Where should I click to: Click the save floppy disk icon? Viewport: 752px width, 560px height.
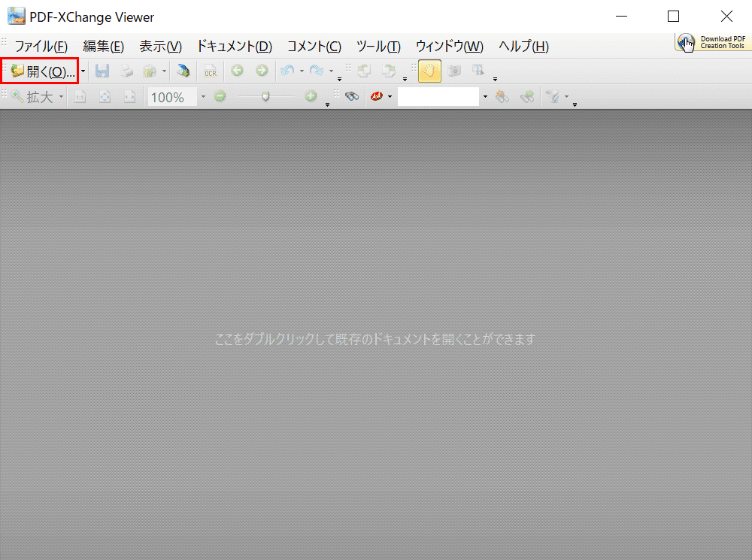[x=102, y=71]
